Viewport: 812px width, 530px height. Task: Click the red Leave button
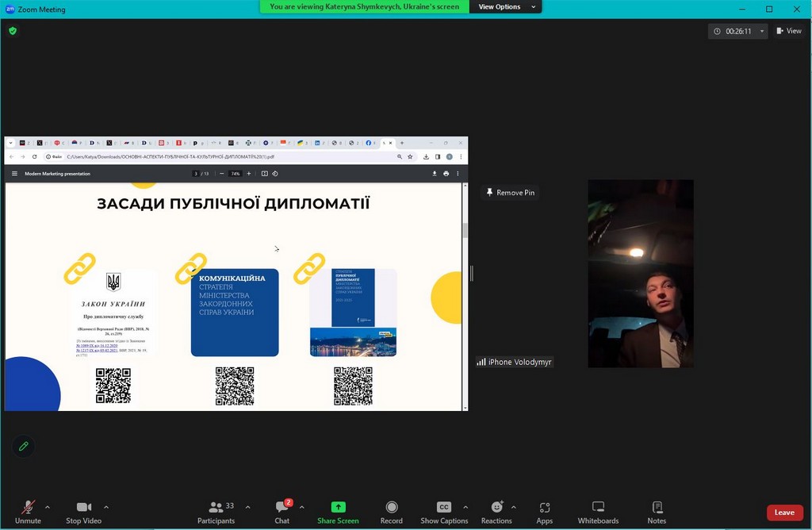coord(784,513)
